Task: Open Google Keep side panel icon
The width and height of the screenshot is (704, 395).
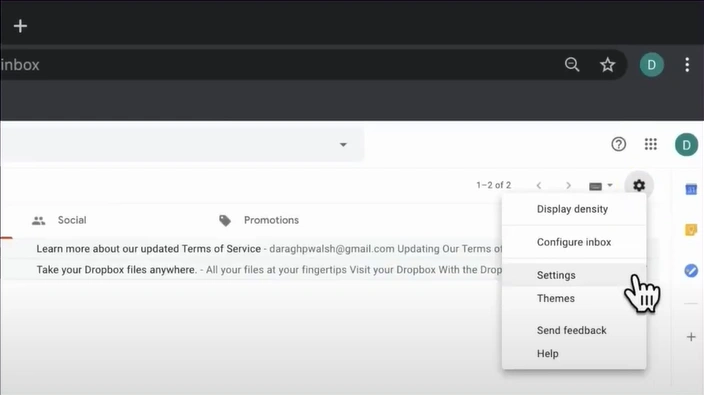Action: [691, 230]
